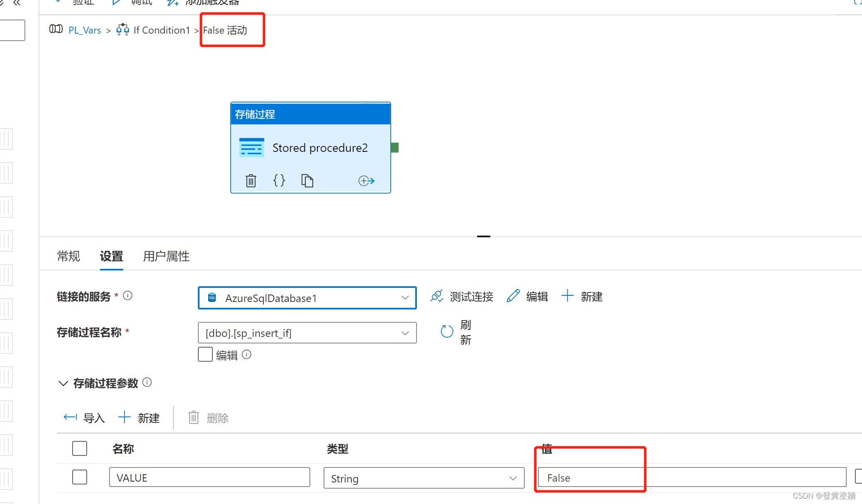Collapse the 存储过程参数 section chevron
The height and width of the screenshot is (504, 862).
click(63, 383)
